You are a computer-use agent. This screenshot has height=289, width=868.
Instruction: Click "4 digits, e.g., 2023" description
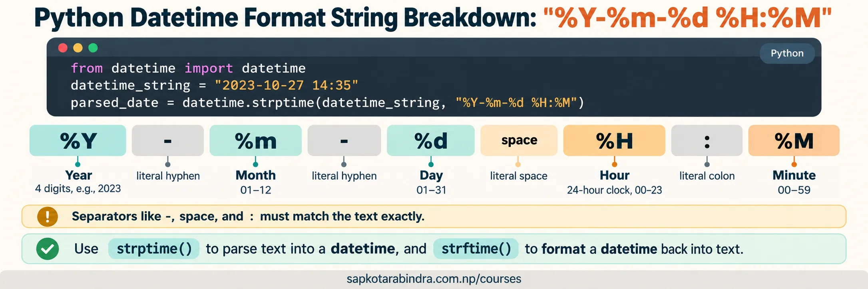pos(78,188)
